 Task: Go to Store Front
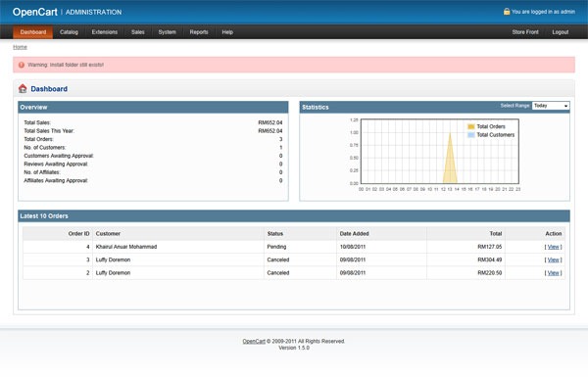(525, 32)
